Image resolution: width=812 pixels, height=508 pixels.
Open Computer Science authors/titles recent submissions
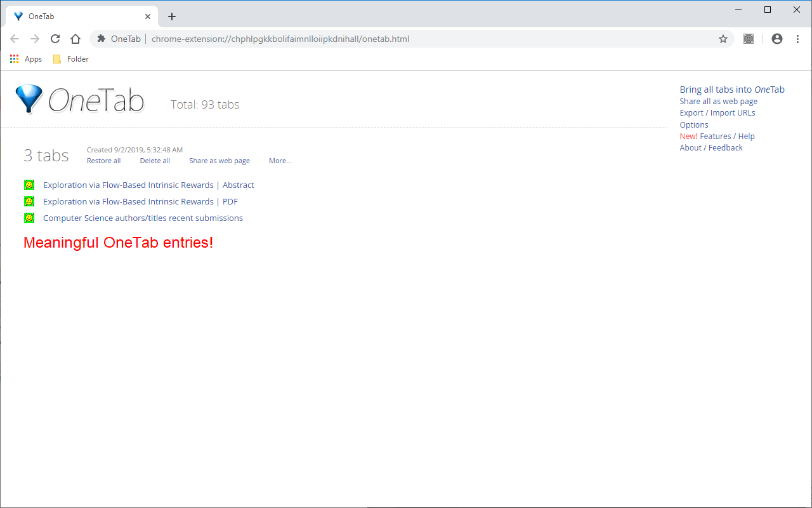pos(143,218)
